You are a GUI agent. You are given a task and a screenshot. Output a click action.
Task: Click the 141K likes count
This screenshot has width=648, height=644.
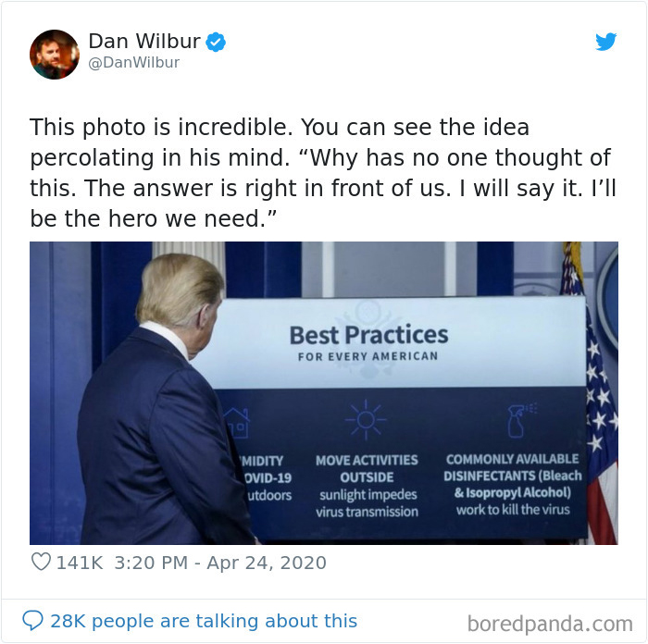coord(80,563)
